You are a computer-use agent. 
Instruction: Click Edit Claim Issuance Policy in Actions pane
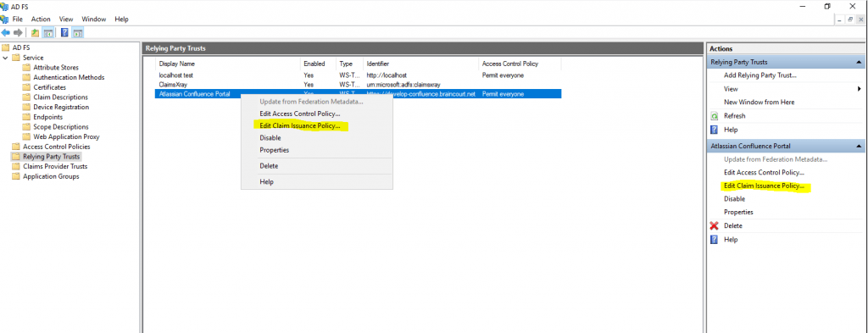coord(764,186)
